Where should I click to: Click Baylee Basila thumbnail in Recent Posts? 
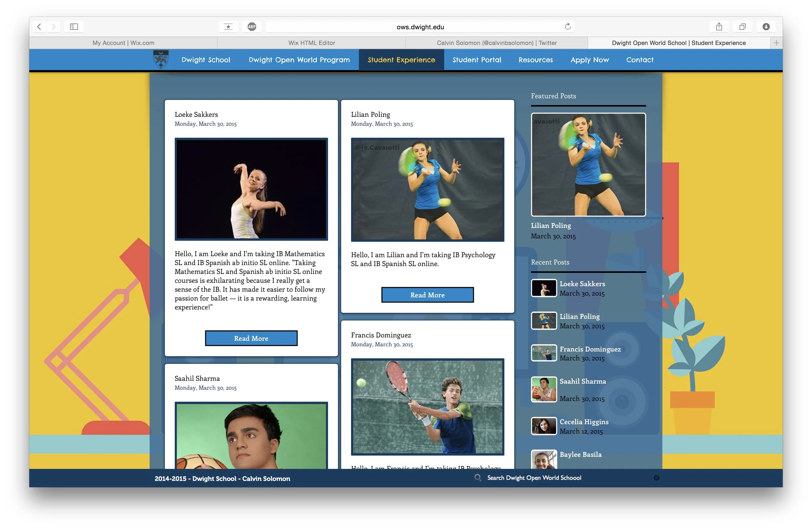(544, 459)
